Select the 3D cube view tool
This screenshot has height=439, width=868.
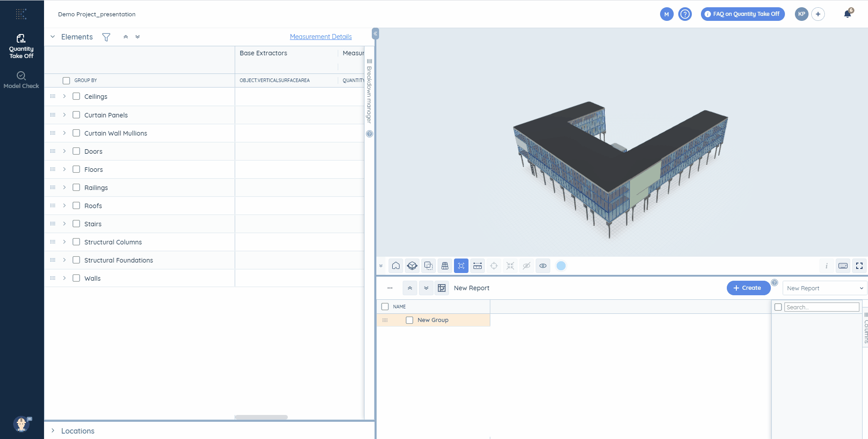coord(412,266)
